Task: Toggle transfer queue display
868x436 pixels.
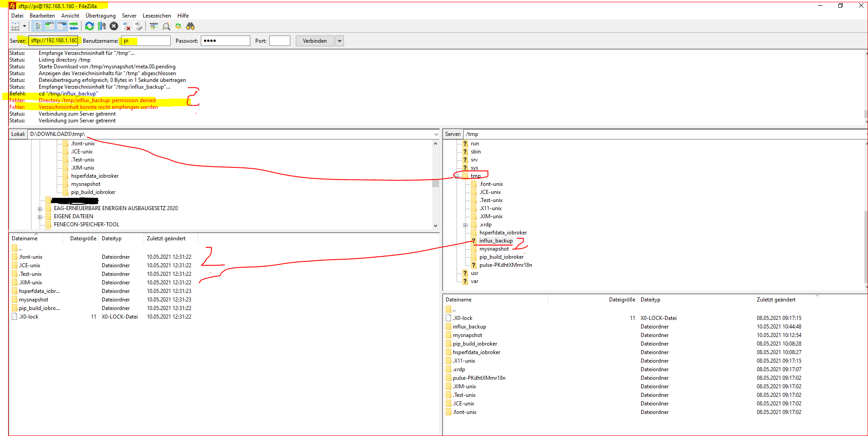Action: (74, 27)
